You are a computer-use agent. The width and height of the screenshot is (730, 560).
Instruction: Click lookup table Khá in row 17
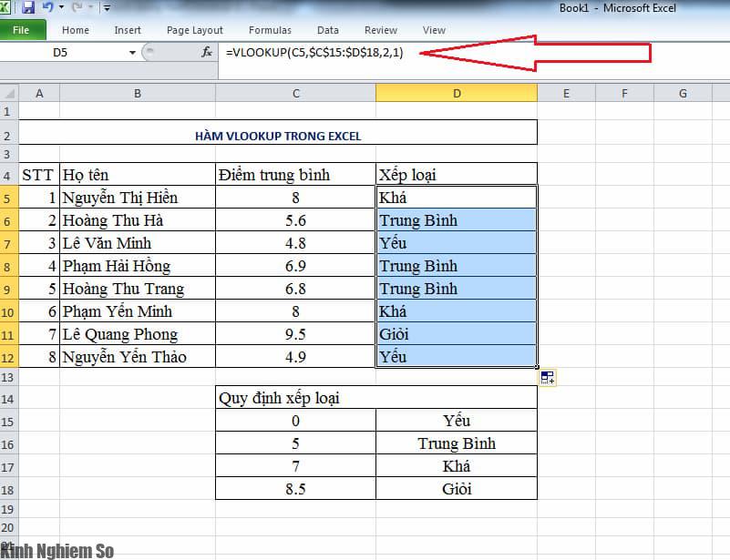click(457, 466)
